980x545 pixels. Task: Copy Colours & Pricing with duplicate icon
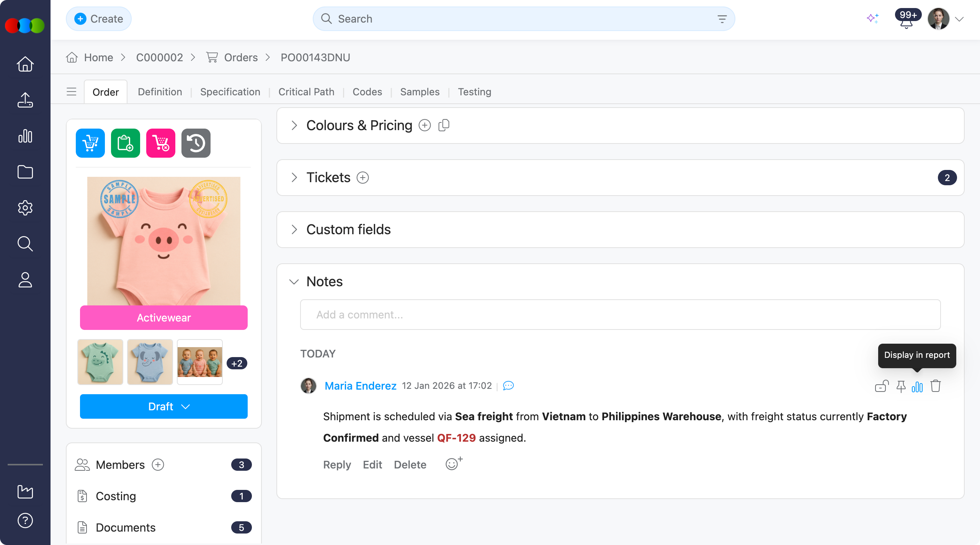click(x=444, y=125)
